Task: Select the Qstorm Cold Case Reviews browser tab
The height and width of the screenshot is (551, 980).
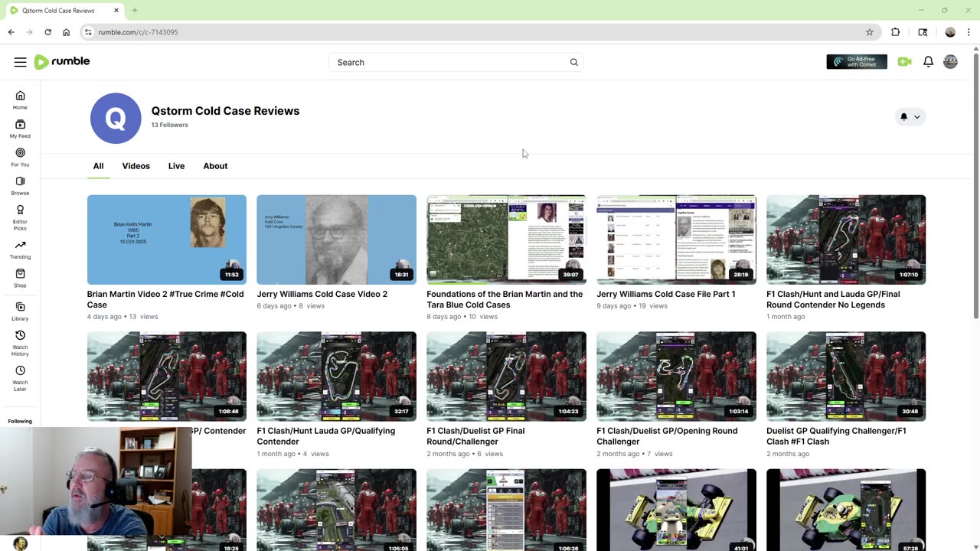Action: pos(64,11)
